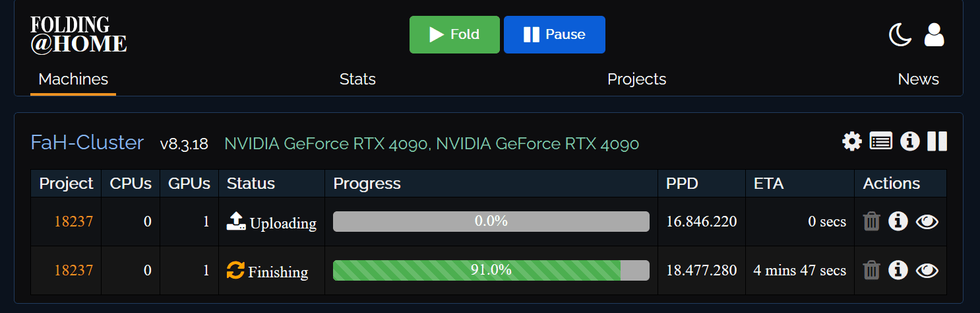Show FaH-Cluster machine info icon
The width and height of the screenshot is (980, 313).
909,141
